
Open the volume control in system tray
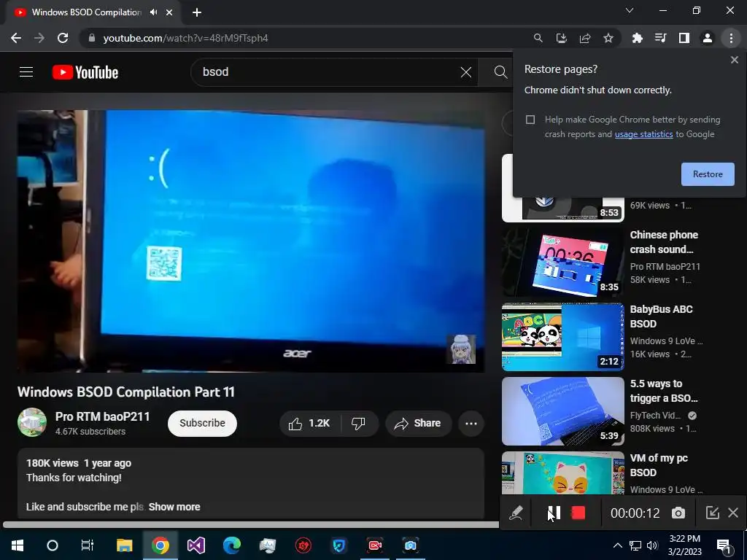[652, 545]
